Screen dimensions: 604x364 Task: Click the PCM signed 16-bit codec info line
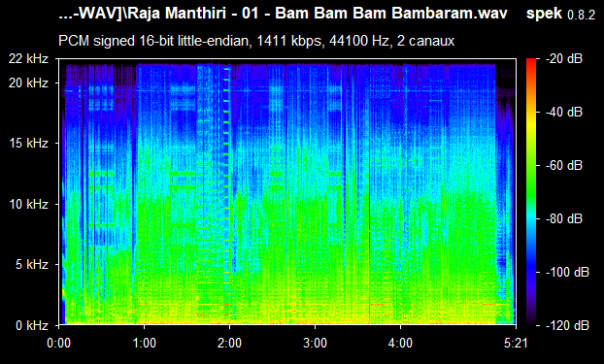tap(256, 41)
